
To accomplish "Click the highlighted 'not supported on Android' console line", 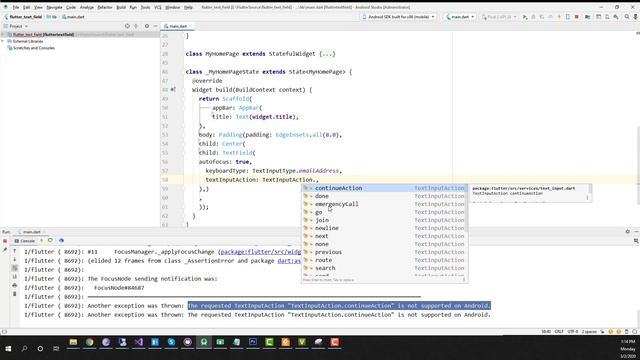I will [x=339, y=306].
